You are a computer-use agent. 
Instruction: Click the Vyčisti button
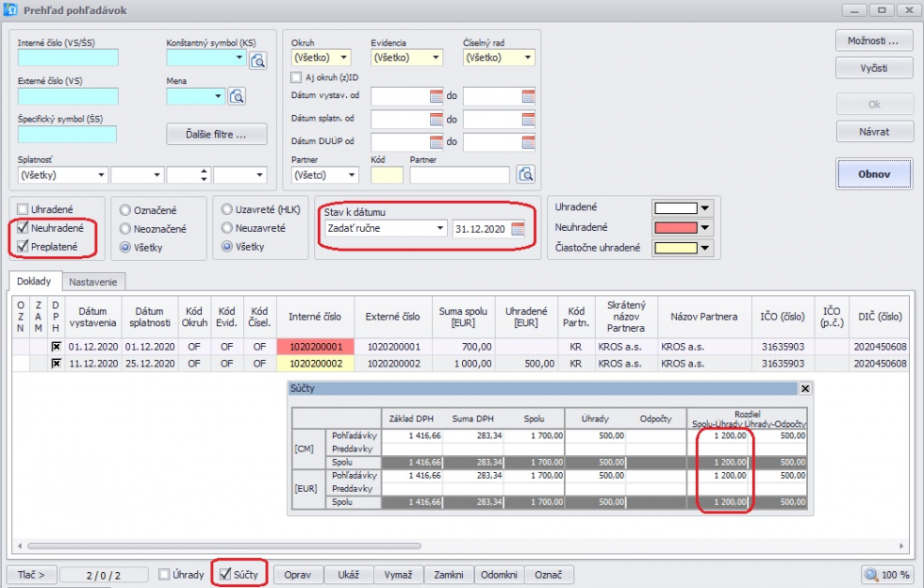(873, 68)
